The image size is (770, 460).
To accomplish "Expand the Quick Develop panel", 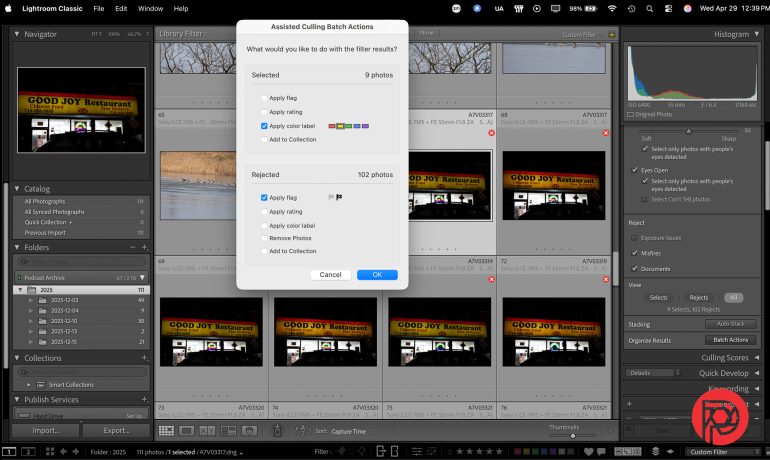I will tap(757, 373).
